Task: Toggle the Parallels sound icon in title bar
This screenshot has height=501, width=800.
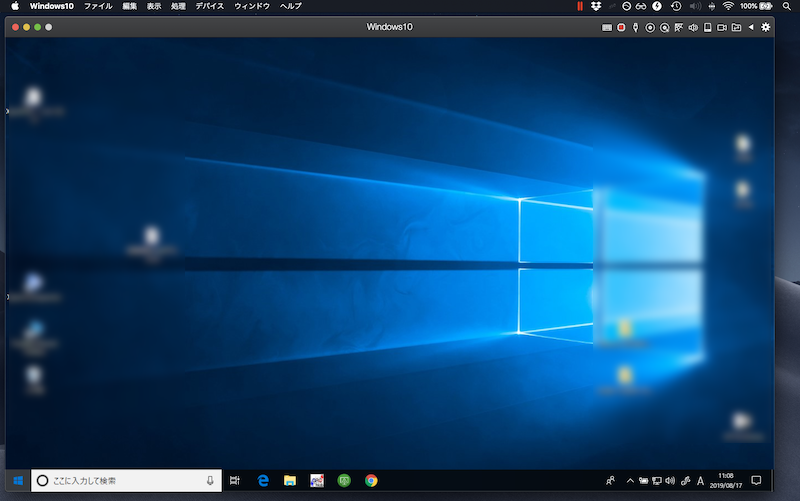Action: (693, 27)
